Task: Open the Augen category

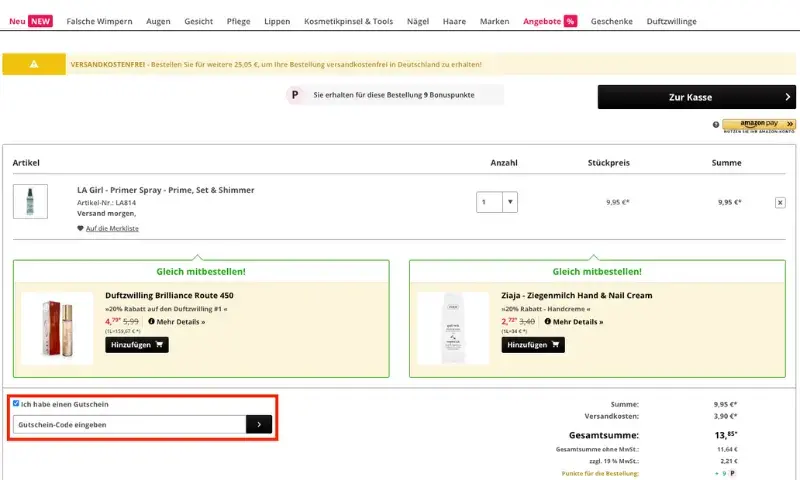Action: tap(158, 21)
